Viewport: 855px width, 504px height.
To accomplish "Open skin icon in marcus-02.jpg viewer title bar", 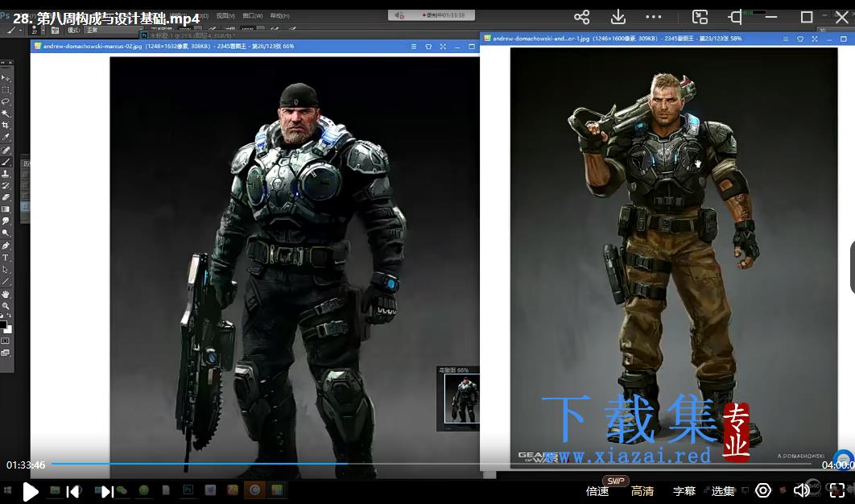I will point(428,47).
